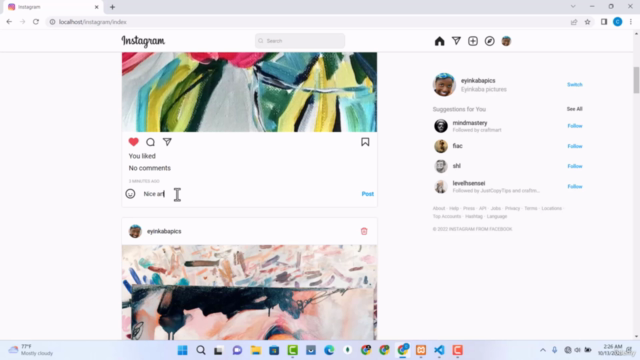Click the Instagram logo

coord(143,41)
